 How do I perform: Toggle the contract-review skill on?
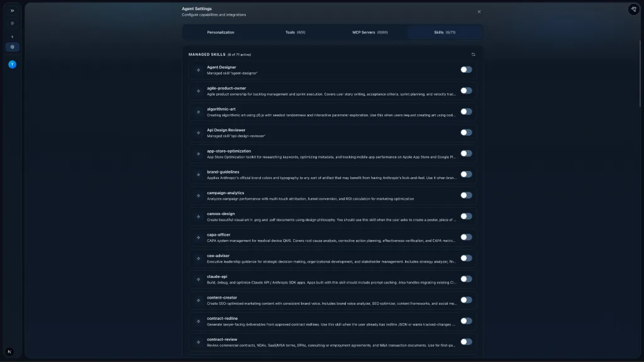465,342
